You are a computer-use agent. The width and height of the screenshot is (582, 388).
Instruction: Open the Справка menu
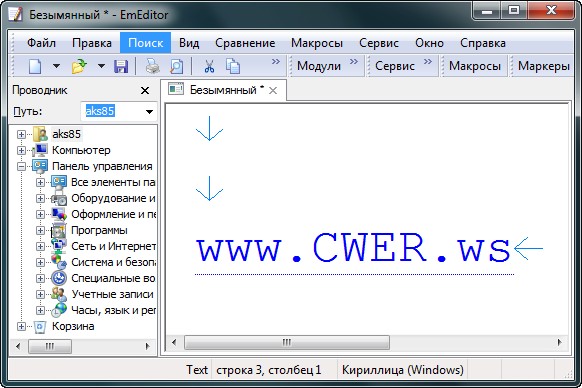click(x=483, y=43)
